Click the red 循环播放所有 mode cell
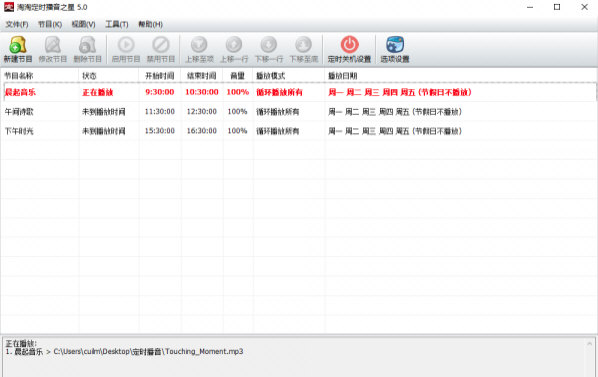The image size is (598, 377). coord(279,92)
